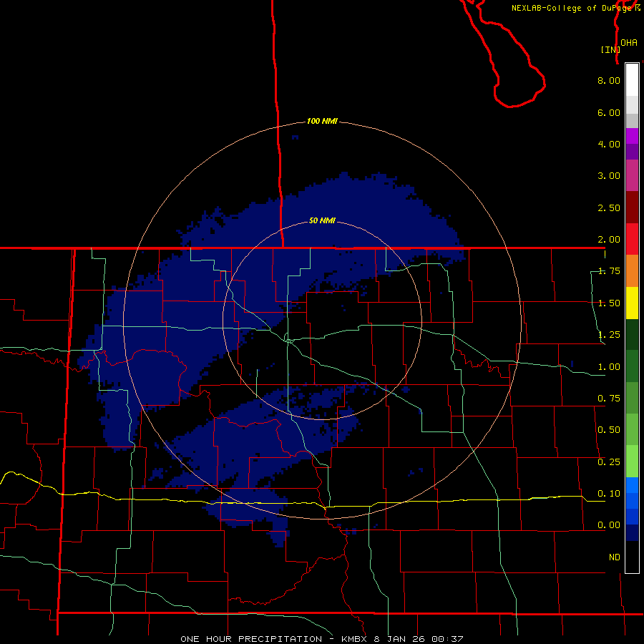Pick the maroon legend swatch near 2.50
This screenshot has height=644, width=644.
632,208
